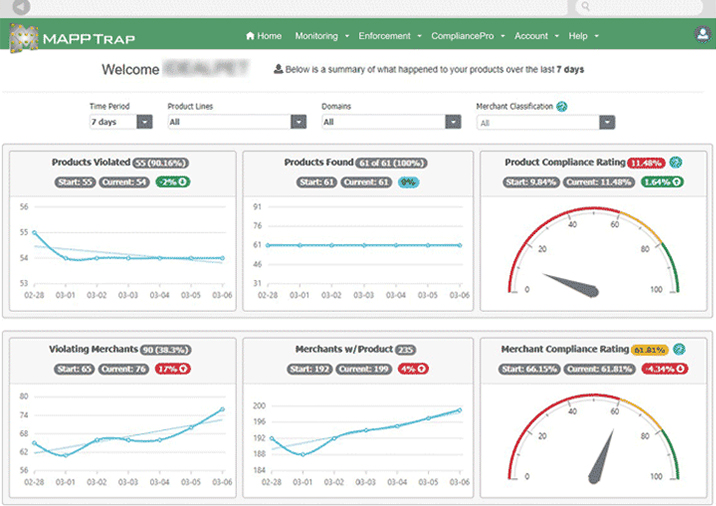The width and height of the screenshot is (716, 506).
Task: Expand the Product Lines dropdown
Action: 299,122
